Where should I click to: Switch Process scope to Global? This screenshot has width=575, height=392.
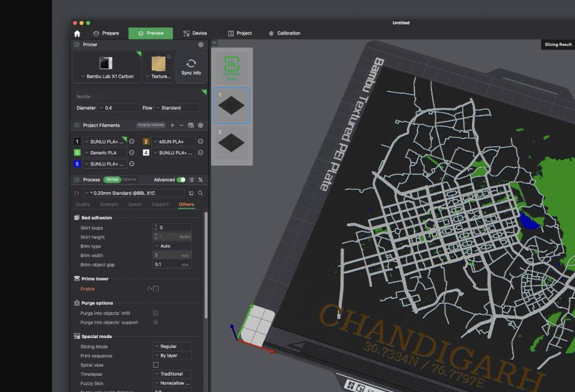tap(112, 179)
